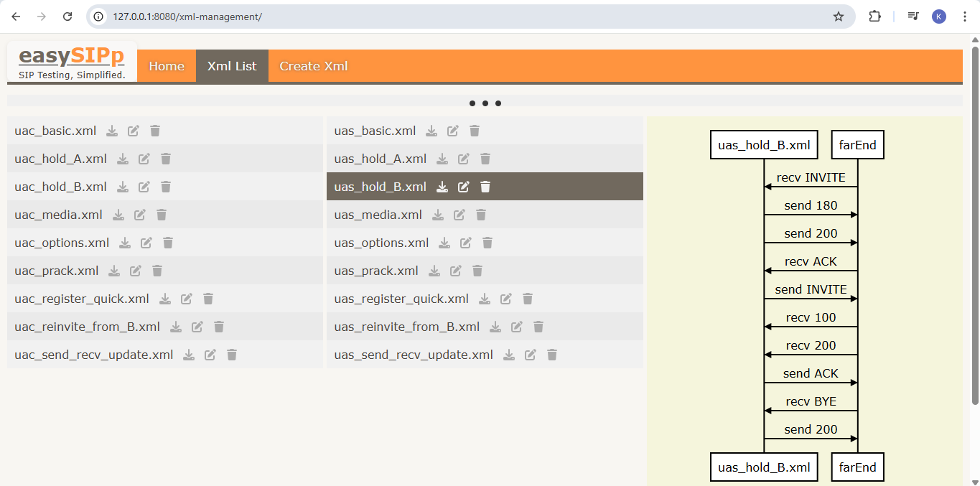Download uas_basic.xml using its download arrow

pos(431,131)
